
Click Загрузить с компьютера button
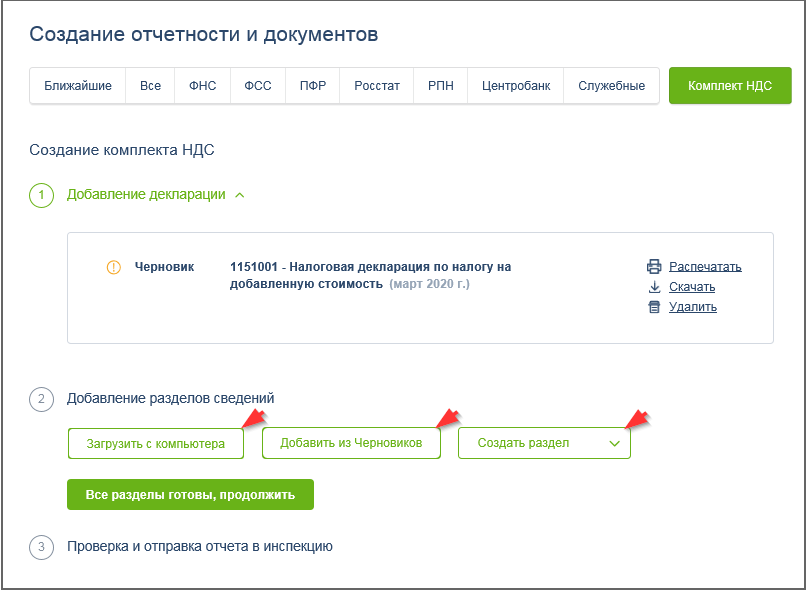click(155, 443)
